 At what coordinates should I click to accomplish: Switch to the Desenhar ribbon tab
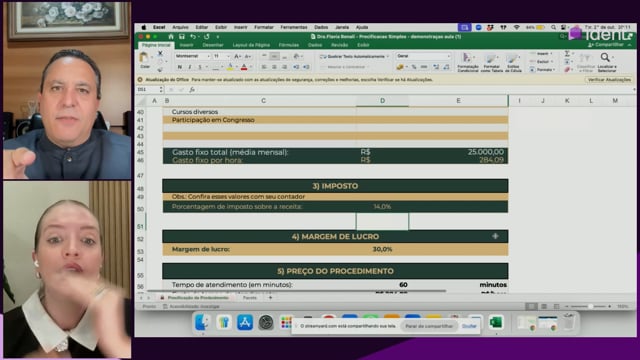213,45
